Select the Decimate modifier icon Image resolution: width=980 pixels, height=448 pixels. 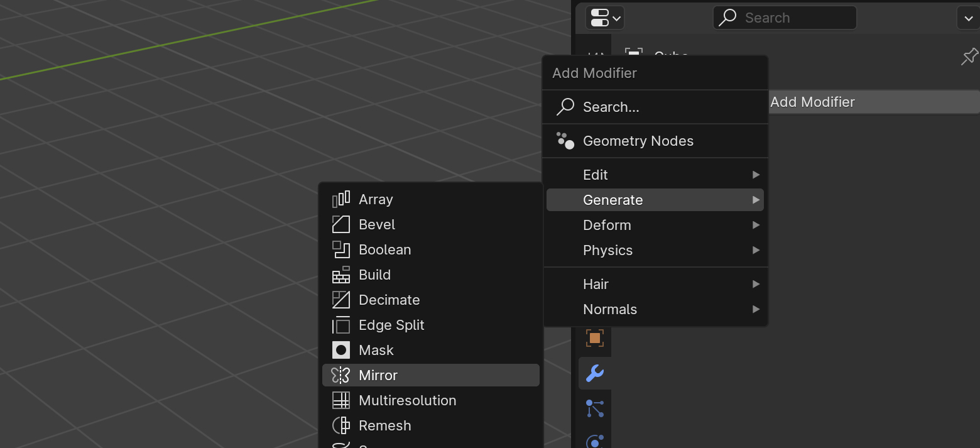340,300
